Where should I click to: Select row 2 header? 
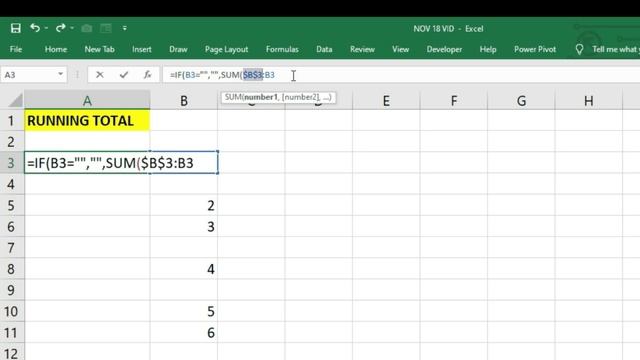pos(11,142)
